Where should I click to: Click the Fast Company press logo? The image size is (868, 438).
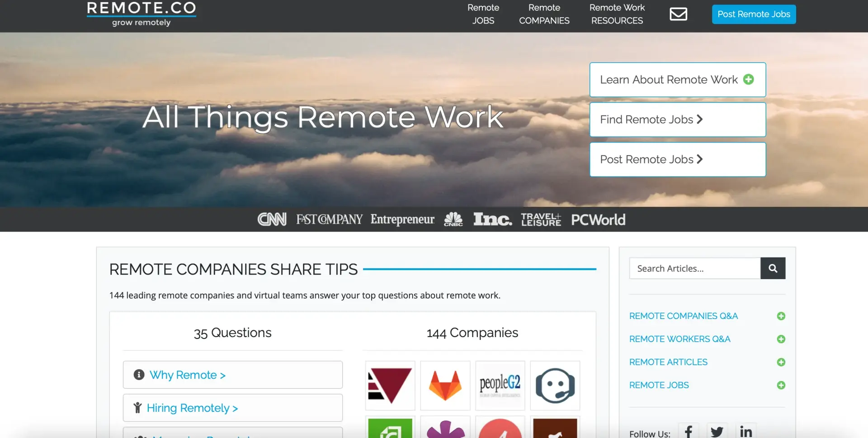(329, 219)
